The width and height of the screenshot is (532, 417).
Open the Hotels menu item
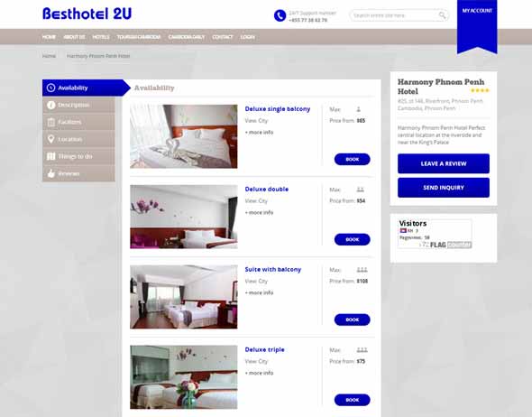coord(101,37)
